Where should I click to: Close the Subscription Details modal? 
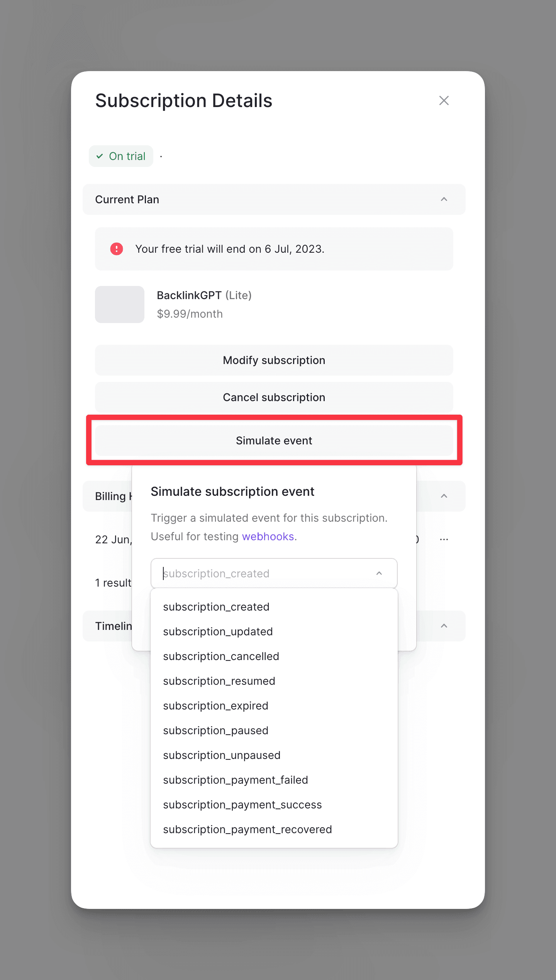pyautogui.click(x=444, y=100)
